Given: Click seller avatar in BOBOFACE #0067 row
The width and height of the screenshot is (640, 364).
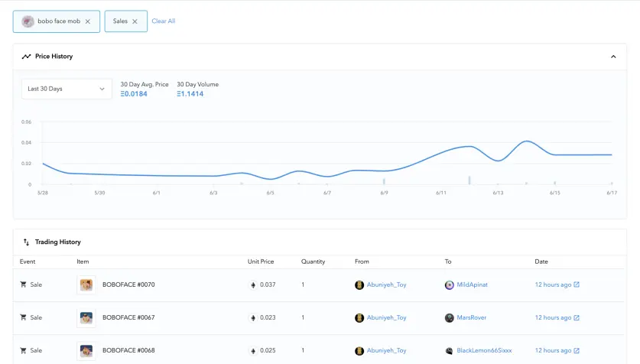Looking at the screenshot, I should click(x=359, y=318).
